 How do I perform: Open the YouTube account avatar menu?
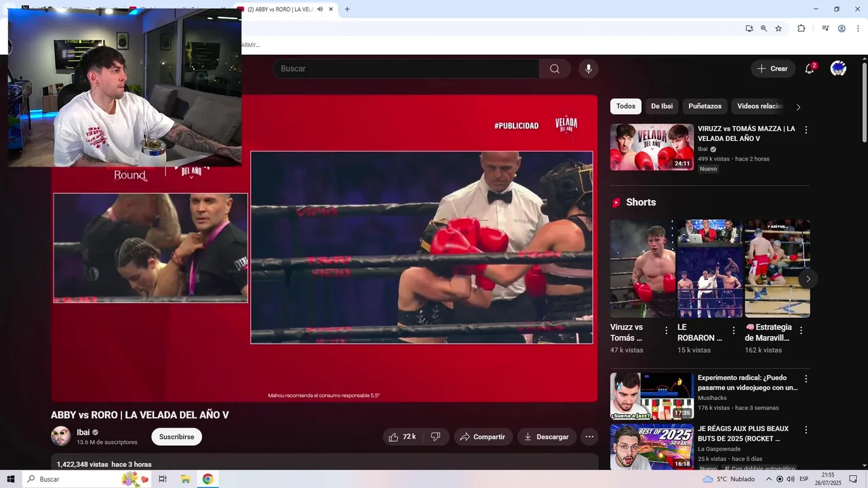(838, 68)
